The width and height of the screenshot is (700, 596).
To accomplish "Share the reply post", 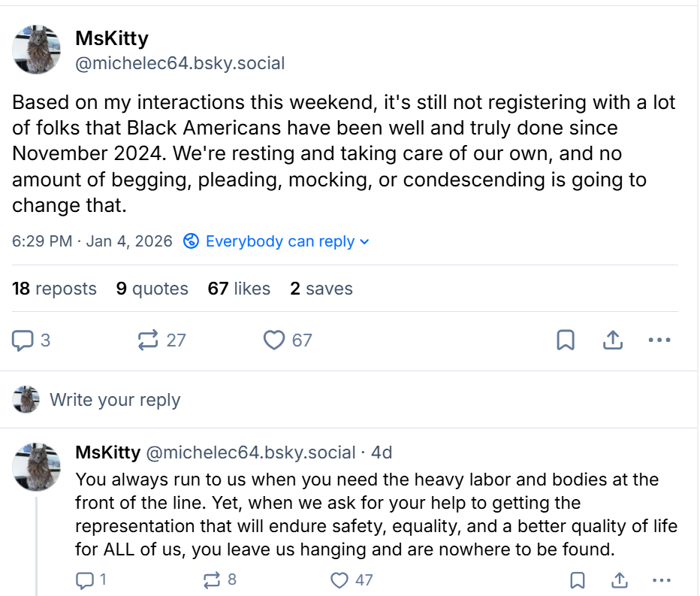I will (x=619, y=579).
